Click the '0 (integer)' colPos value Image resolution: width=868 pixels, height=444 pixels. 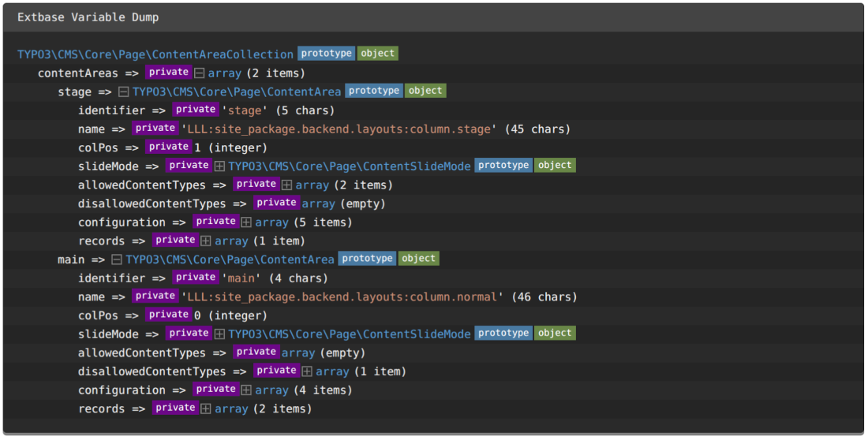pyautogui.click(x=231, y=315)
